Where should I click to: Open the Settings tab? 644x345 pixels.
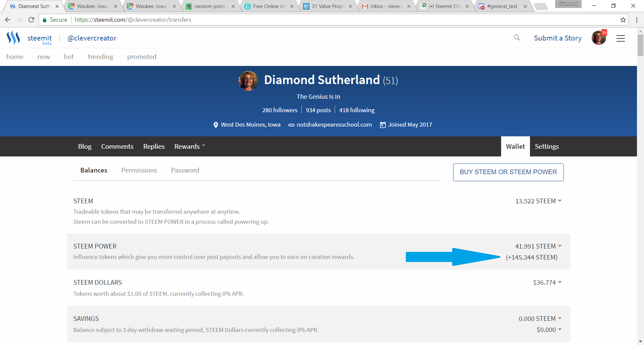[547, 146]
